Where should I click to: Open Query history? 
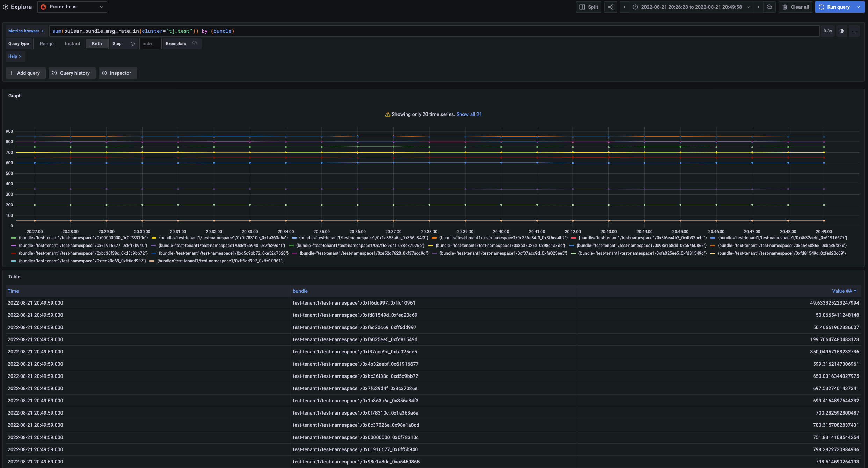(72, 73)
